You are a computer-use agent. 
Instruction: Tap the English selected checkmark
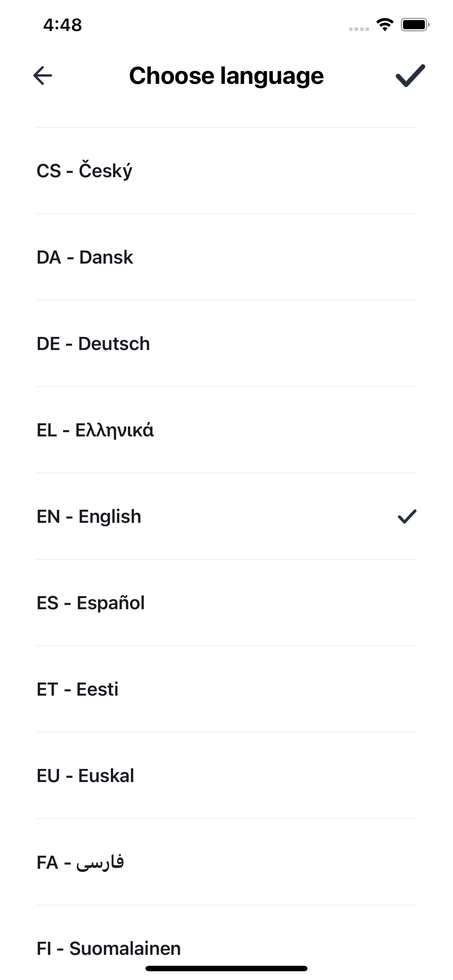[407, 516]
